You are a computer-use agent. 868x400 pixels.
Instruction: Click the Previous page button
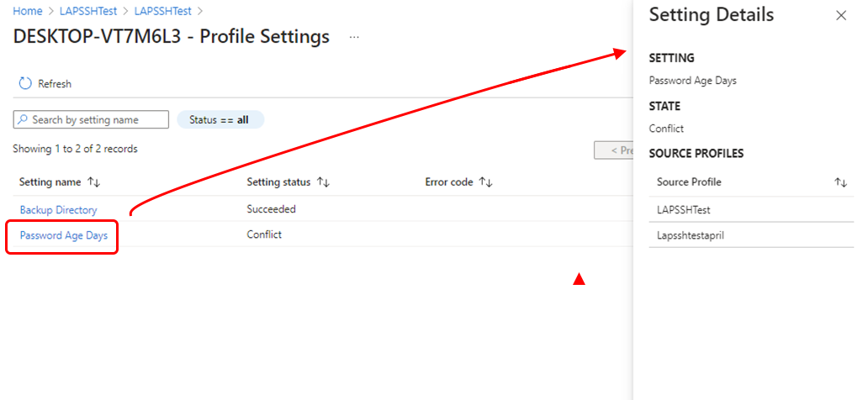(x=614, y=150)
